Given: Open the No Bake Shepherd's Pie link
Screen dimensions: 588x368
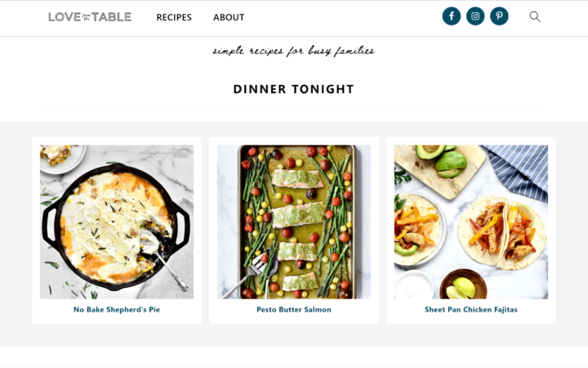Looking at the screenshot, I should [x=117, y=310].
